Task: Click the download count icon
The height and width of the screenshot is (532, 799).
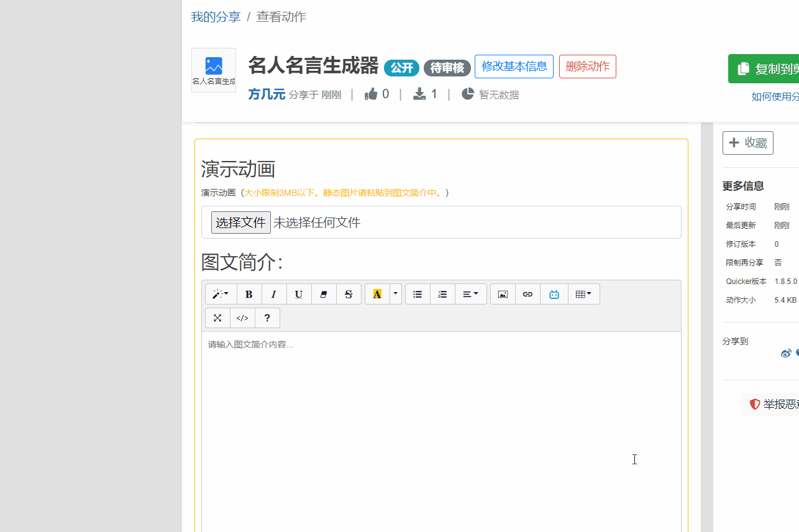Action: (419, 94)
